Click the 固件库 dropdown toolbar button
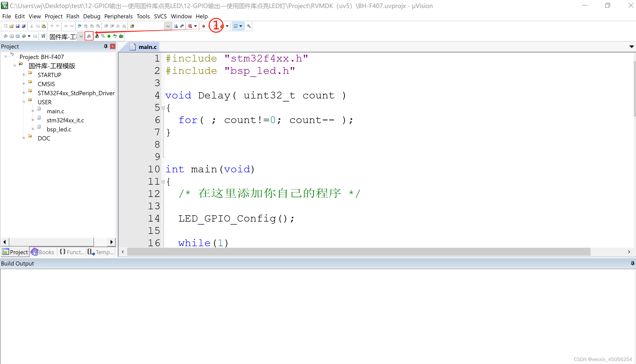Image resolution: width=636 pixels, height=364 pixels. 80,36
